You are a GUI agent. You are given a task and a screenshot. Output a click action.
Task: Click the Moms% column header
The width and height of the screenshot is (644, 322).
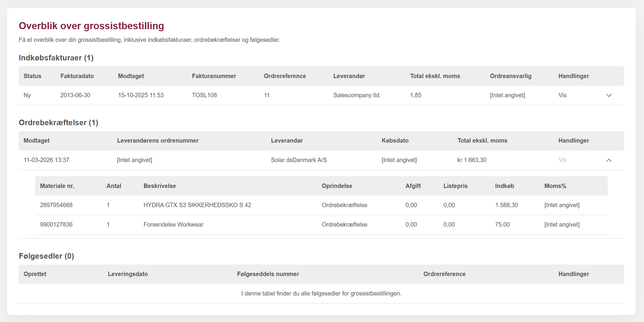[555, 186]
